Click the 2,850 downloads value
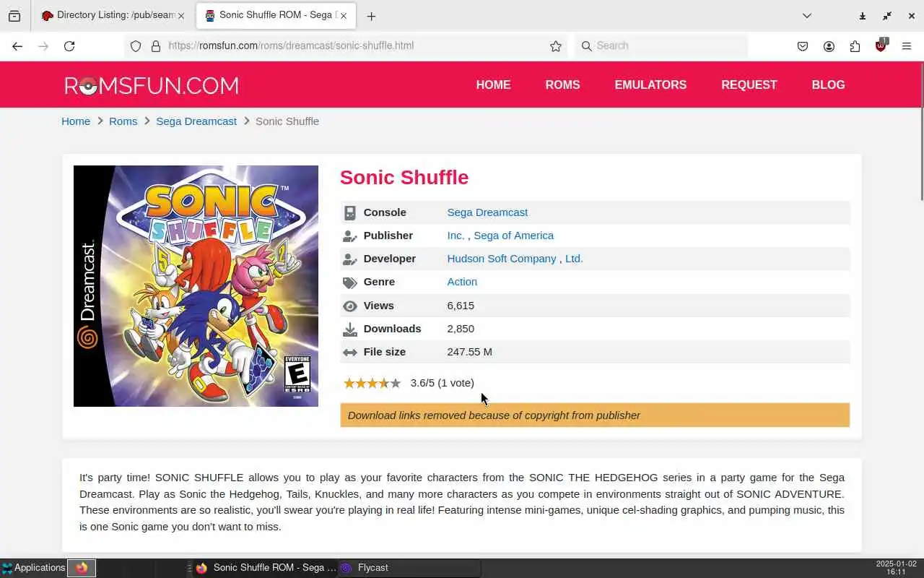924x578 pixels. coord(461,329)
